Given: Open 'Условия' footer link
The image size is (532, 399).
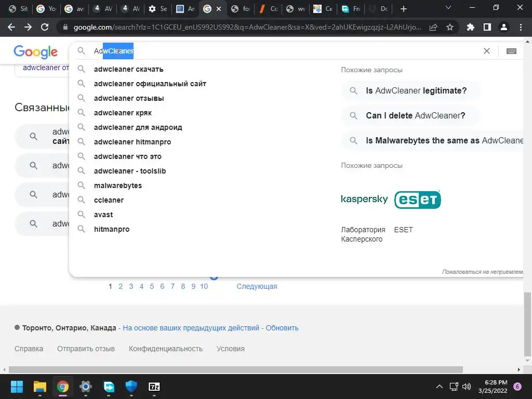Looking at the screenshot, I should (230, 349).
